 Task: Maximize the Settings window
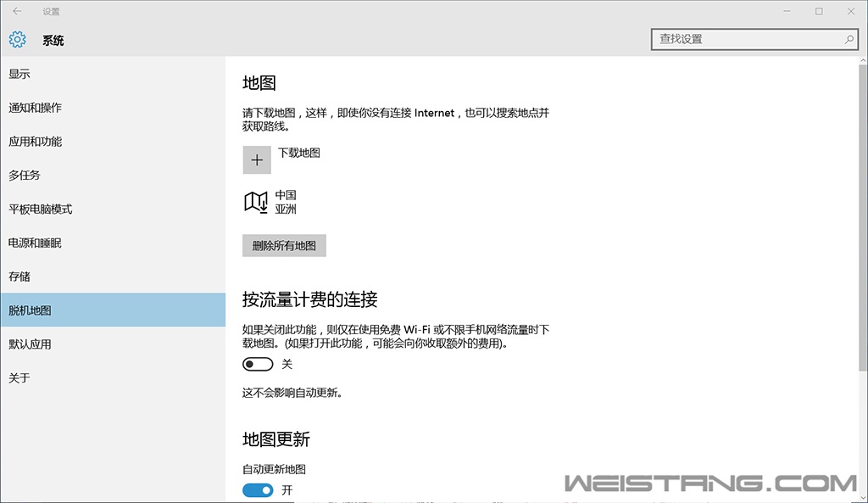(x=819, y=12)
